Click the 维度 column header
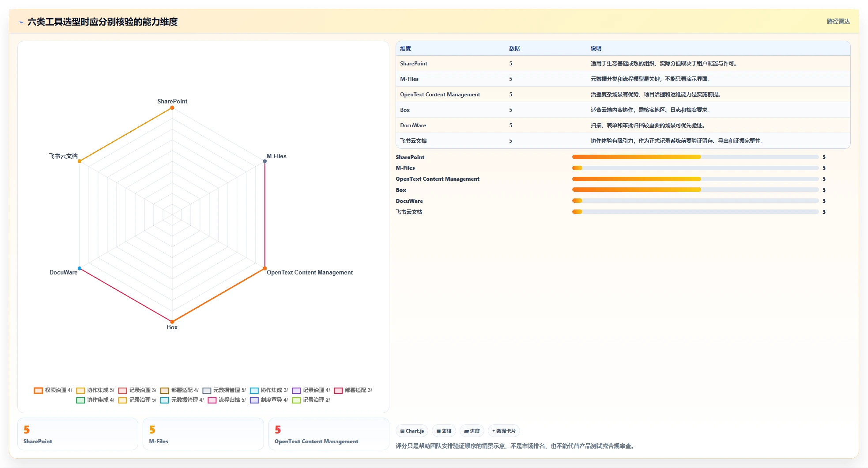 click(405, 49)
